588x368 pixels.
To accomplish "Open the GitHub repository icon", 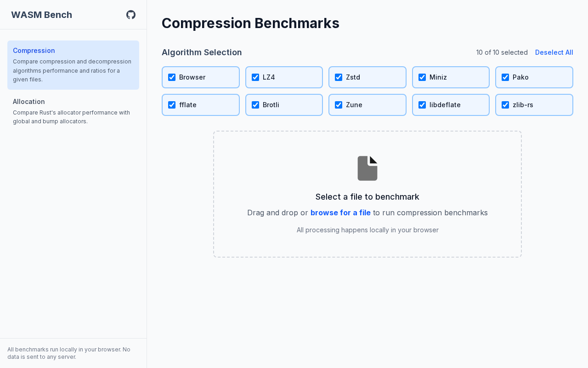I will (131, 15).
